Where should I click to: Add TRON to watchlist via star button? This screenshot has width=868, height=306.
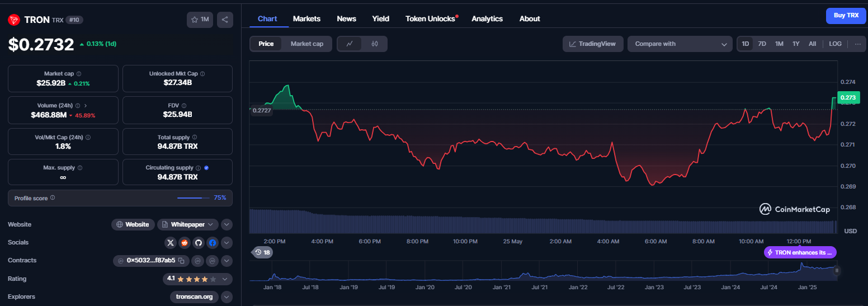[x=200, y=20]
